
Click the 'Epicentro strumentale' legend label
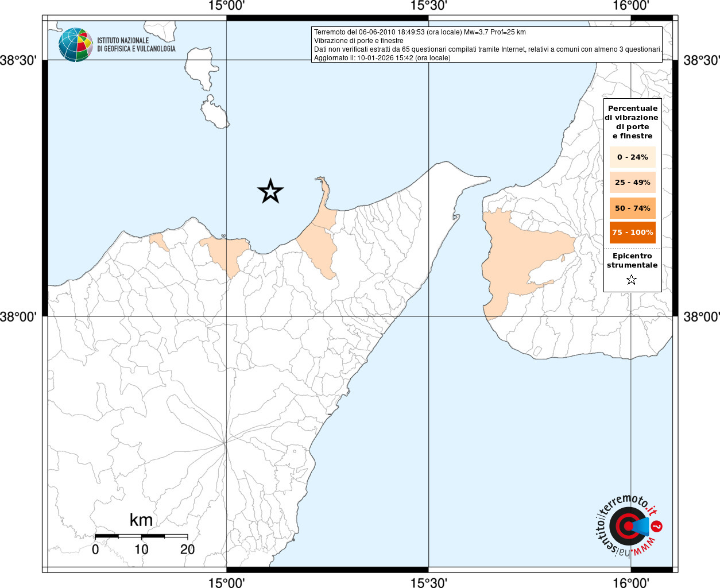[632, 261]
